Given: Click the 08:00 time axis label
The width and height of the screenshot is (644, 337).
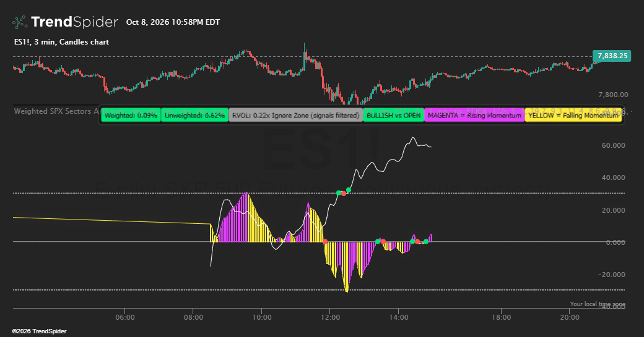Looking at the screenshot, I should (x=193, y=317).
